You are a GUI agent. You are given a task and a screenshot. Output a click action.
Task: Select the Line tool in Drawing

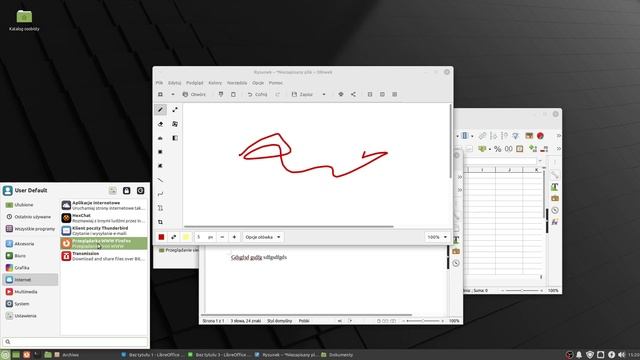pos(160,180)
